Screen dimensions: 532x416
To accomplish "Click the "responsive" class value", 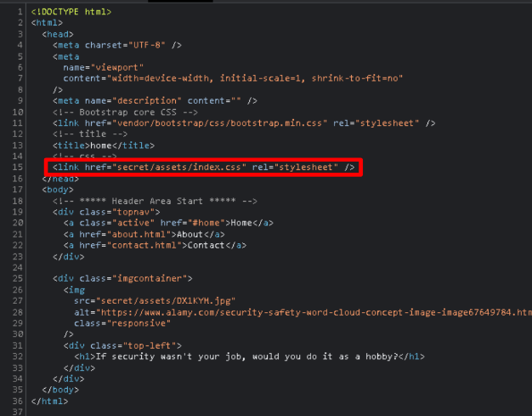I will (x=137, y=322).
